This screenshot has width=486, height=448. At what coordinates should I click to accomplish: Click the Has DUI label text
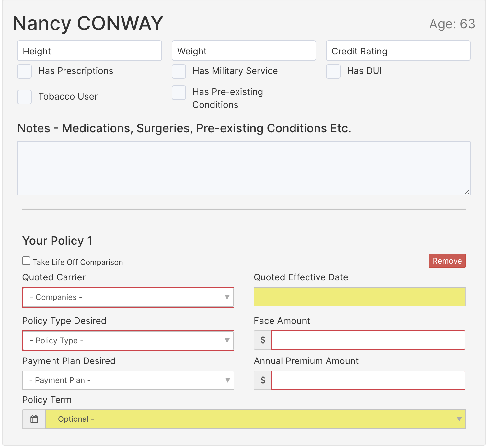click(364, 71)
